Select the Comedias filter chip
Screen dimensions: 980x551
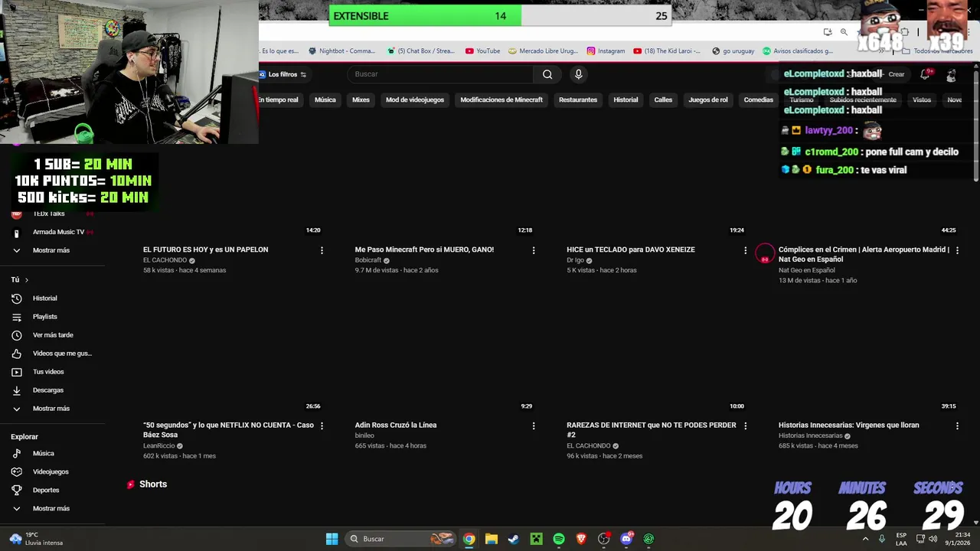(x=759, y=99)
